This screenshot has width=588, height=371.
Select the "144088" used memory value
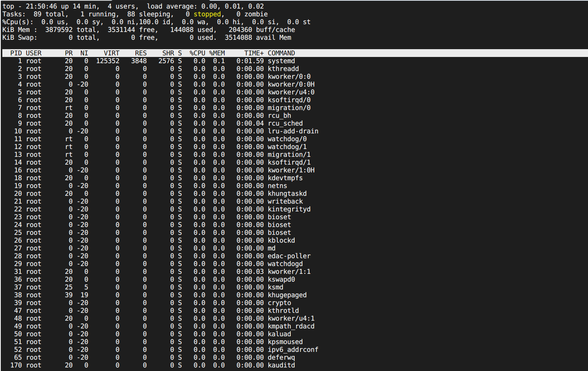pyautogui.click(x=182, y=30)
